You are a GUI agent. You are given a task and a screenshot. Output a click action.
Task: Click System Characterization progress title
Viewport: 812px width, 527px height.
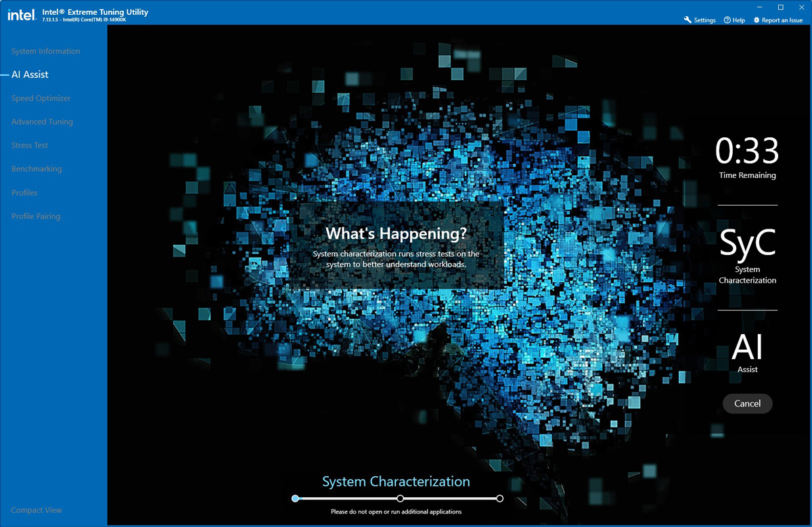pyautogui.click(x=396, y=482)
